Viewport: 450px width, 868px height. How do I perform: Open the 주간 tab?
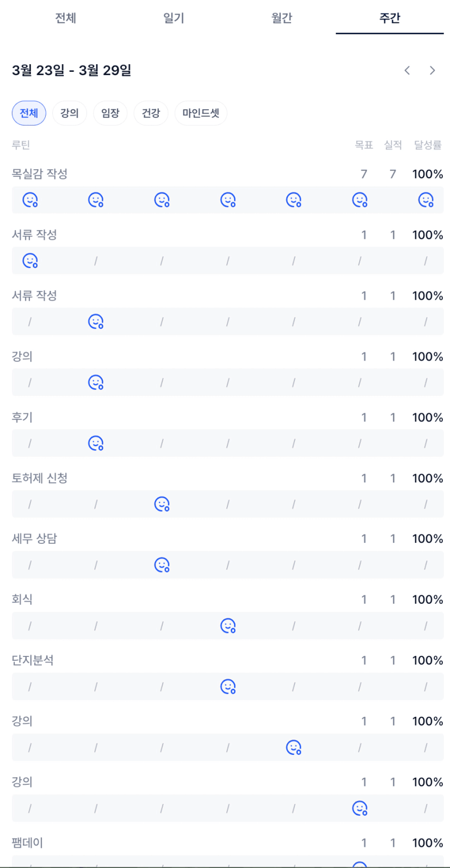click(x=390, y=18)
